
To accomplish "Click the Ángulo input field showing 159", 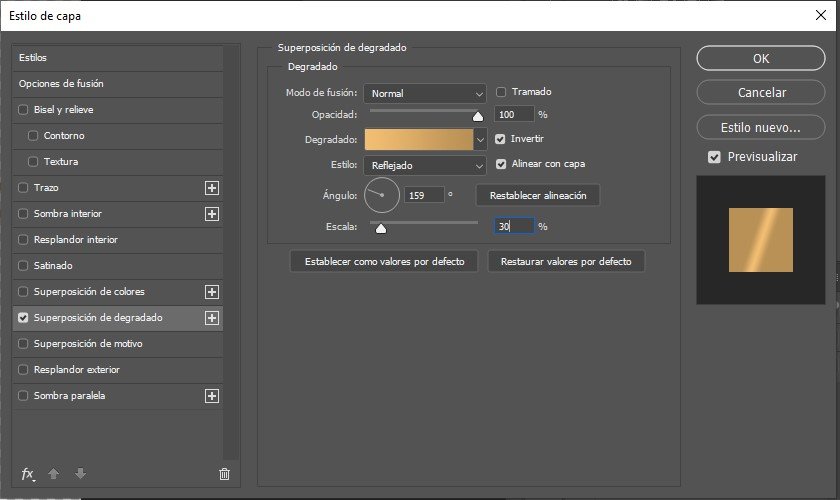I will 423,194.
